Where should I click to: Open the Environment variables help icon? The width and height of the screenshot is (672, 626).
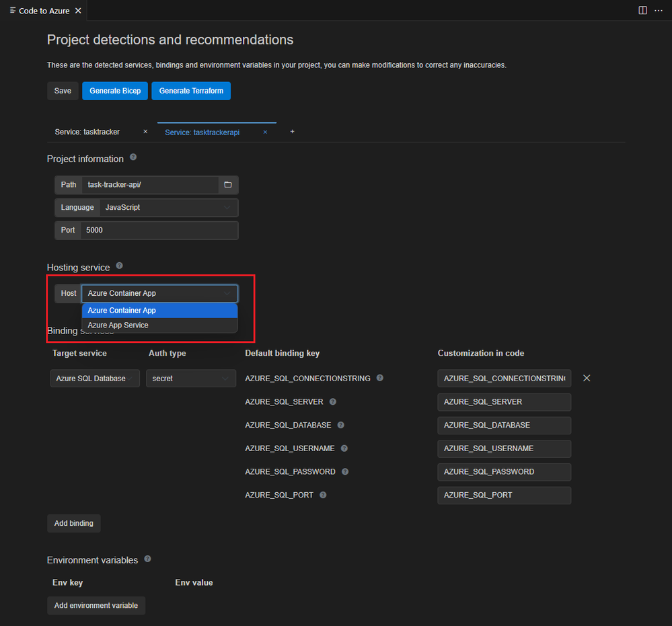pyautogui.click(x=147, y=559)
